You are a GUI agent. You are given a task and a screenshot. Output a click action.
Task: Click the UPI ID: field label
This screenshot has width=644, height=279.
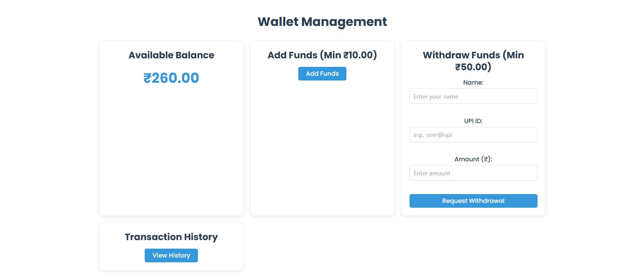[473, 121]
